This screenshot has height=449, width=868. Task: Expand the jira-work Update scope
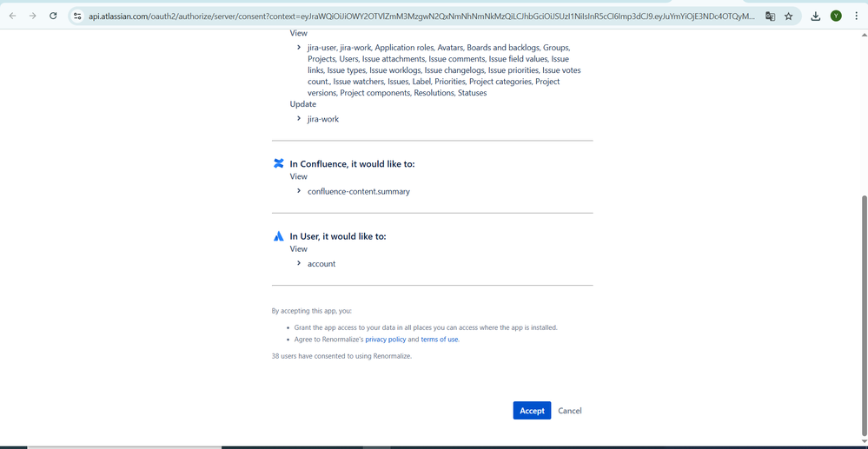point(299,118)
